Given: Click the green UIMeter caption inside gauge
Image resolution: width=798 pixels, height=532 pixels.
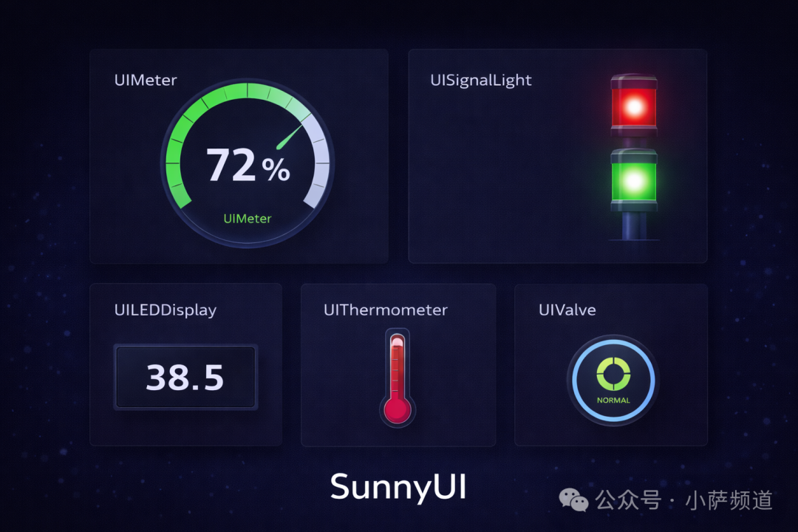Looking at the screenshot, I should 248,219.
